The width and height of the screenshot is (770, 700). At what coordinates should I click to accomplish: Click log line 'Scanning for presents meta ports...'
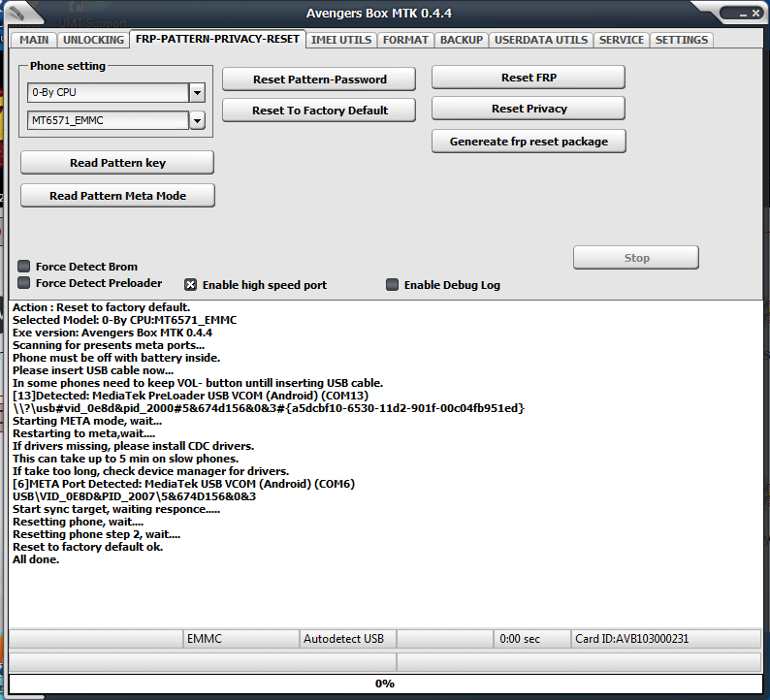[x=109, y=345]
